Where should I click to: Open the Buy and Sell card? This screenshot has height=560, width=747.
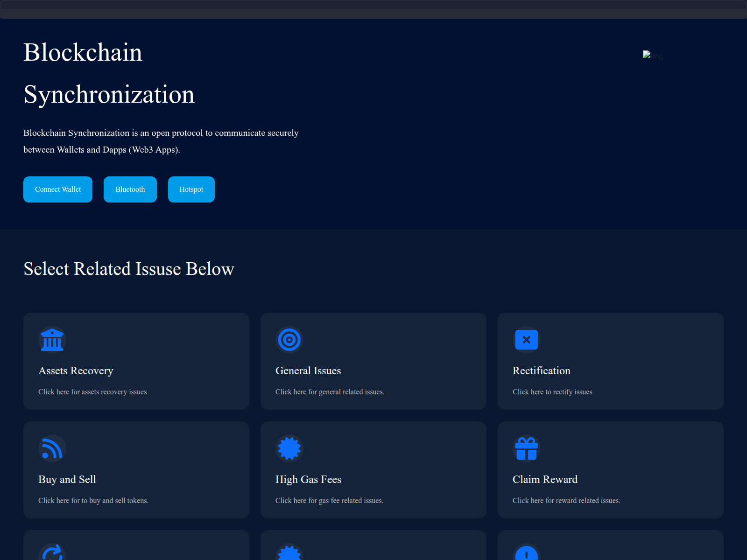[136, 470]
